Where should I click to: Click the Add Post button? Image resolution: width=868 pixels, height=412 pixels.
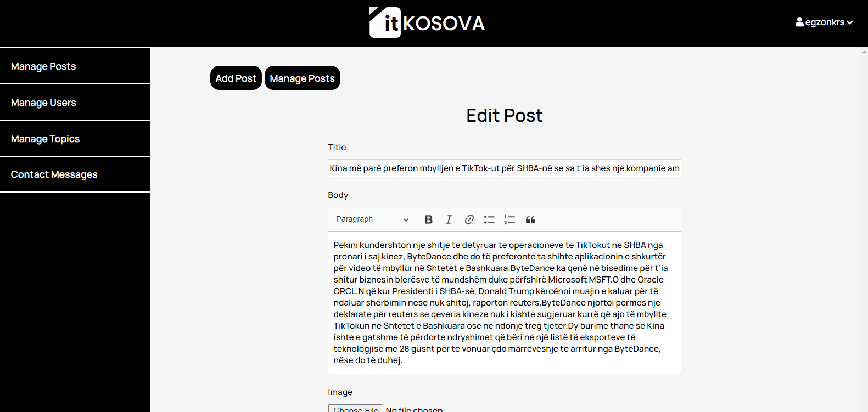pyautogui.click(x=236, y=78)
